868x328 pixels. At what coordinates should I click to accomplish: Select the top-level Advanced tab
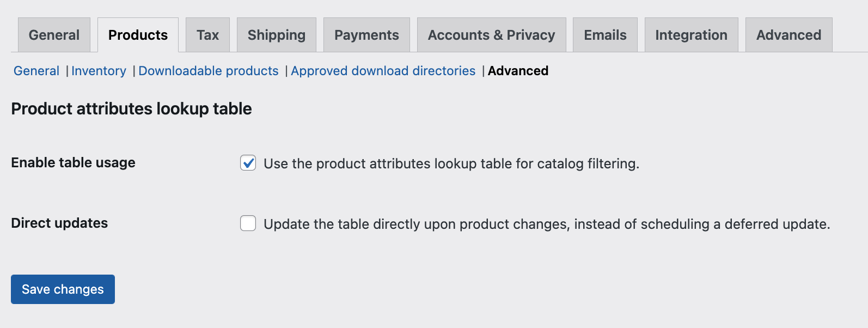[x=788, y=35]
